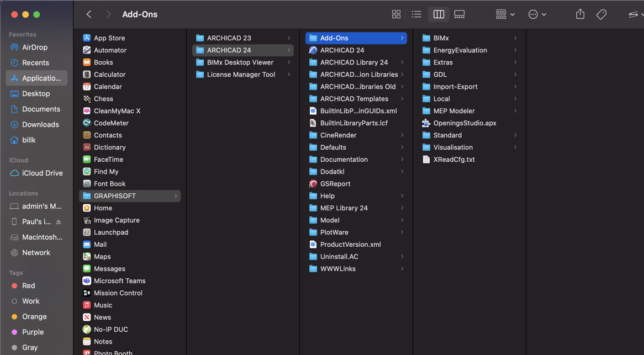
Task: Filter by the Red tag
Action: tap(36, 285)
